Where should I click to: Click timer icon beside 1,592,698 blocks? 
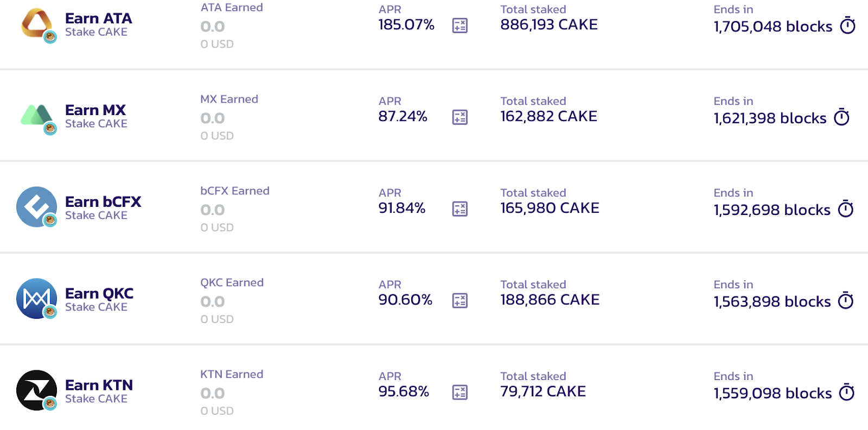coord(846,209)
